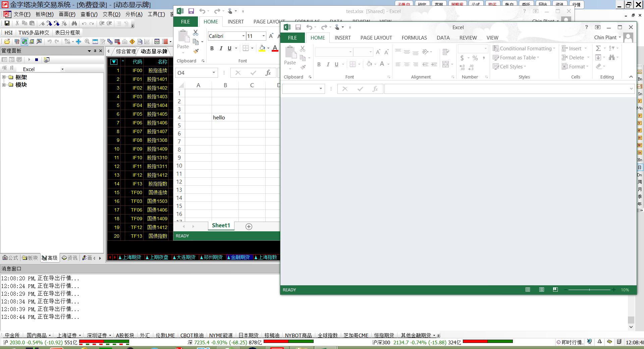Click the open folder icon in second toolbar
Viewport: 644px width, 349px height.
click(7, 42)
